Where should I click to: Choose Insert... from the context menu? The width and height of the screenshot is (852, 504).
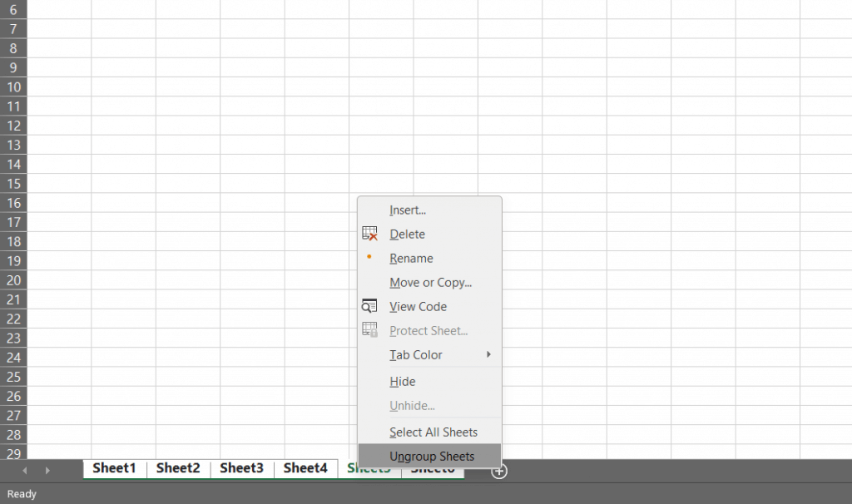coord(408,210)
